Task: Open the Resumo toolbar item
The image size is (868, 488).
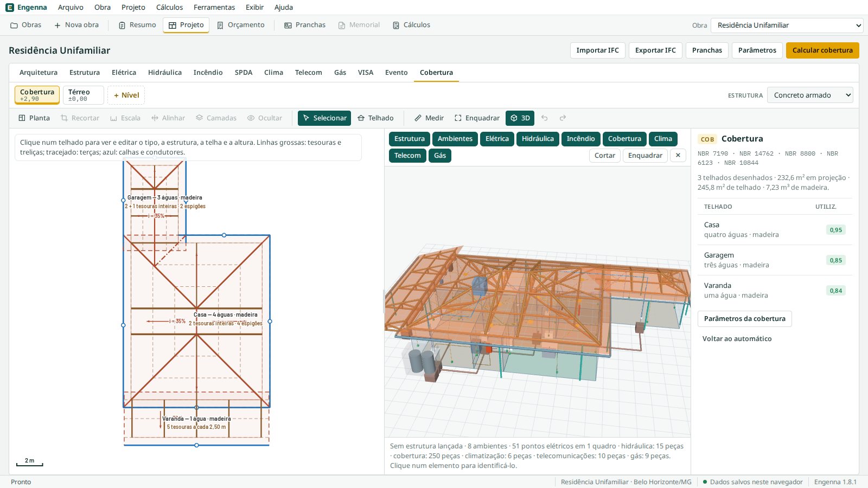Action: click(x=137, y=25)
